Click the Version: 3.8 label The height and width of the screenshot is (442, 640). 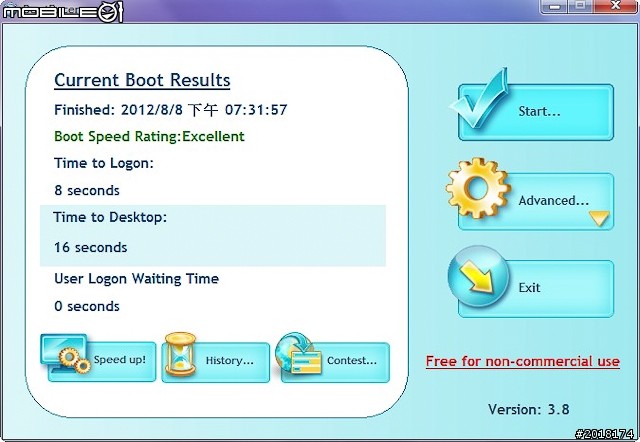tap(530, 409)
